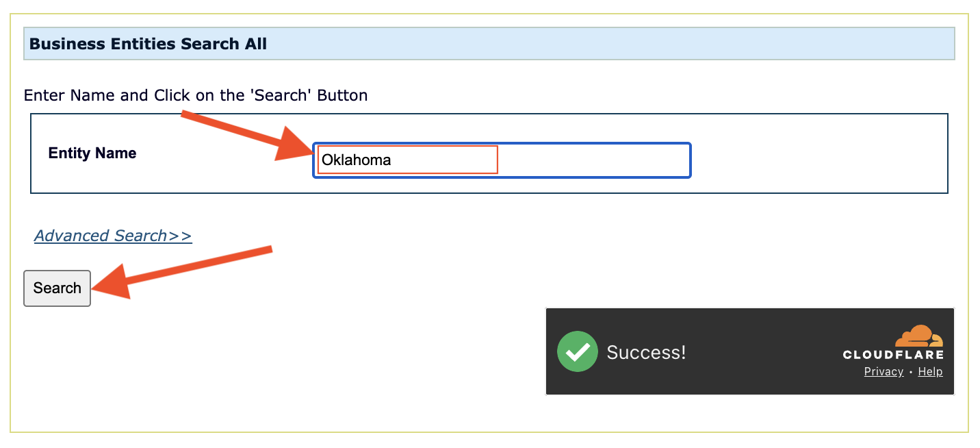Click the dot separator between Privacy and Help

click(x=911, y=373)
